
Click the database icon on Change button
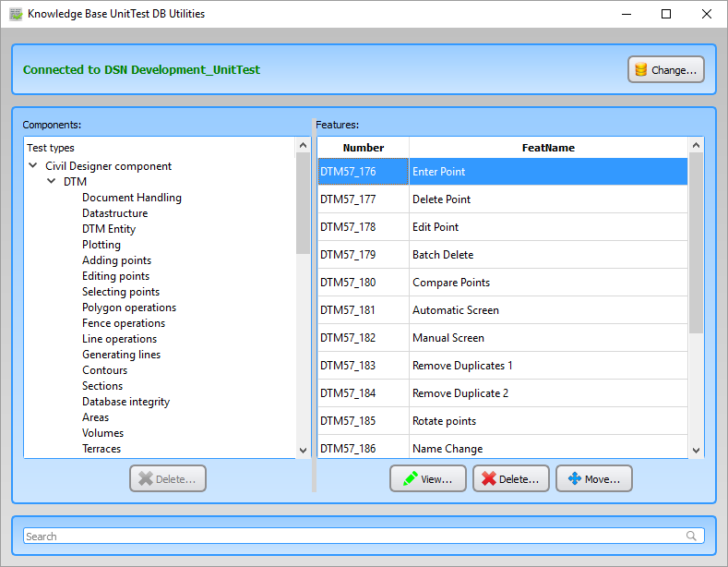point(640,69)
